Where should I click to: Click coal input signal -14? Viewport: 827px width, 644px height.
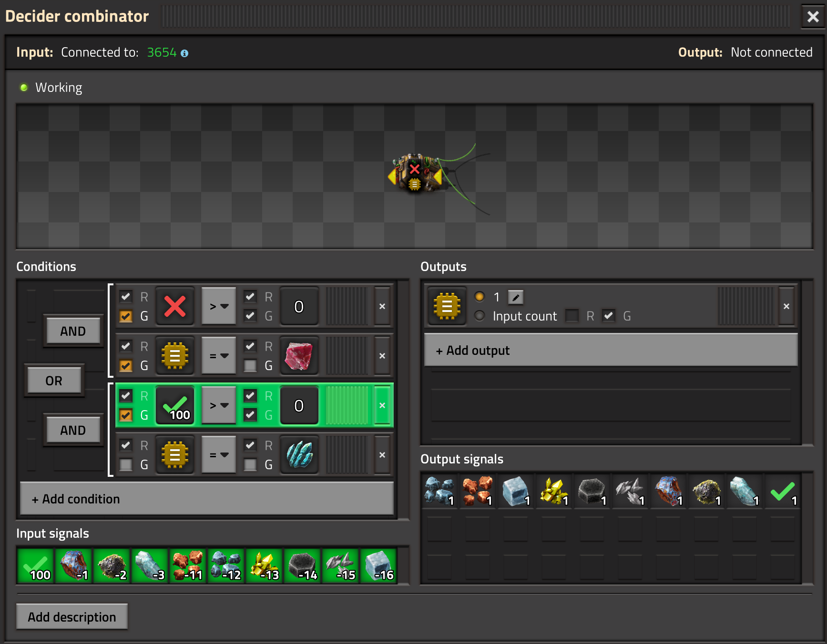coord(303,565)
